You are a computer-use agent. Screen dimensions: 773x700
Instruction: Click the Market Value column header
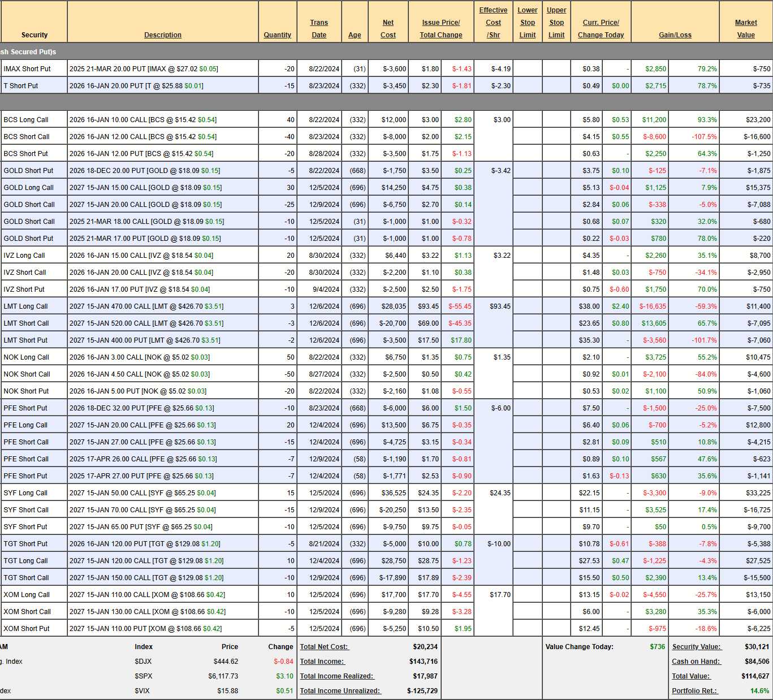click(x=745, y=29)
